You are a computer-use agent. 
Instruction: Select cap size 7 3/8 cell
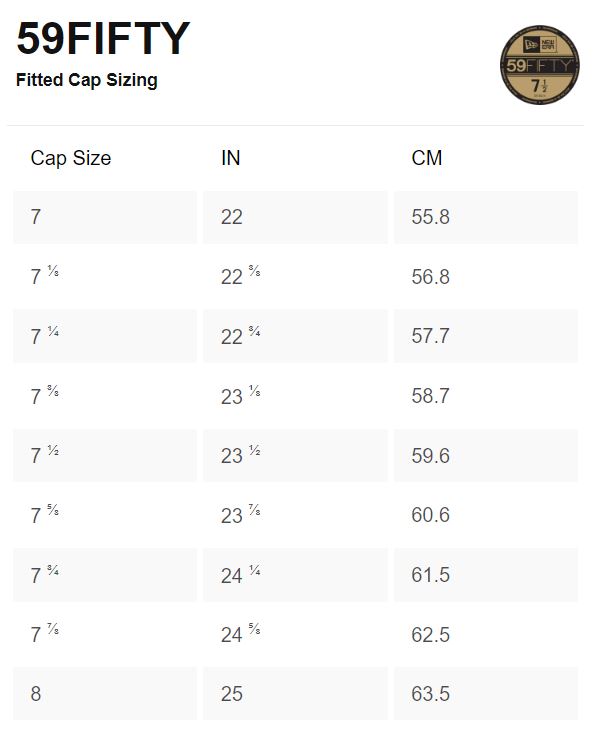[x=105, y=396]
